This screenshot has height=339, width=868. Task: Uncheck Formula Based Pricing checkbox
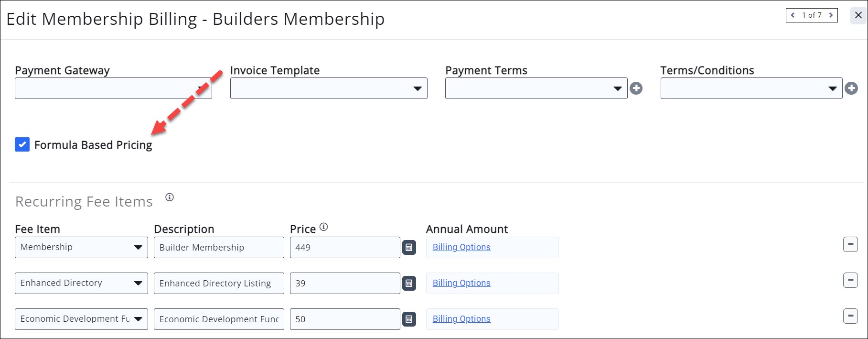pos(22,144)
